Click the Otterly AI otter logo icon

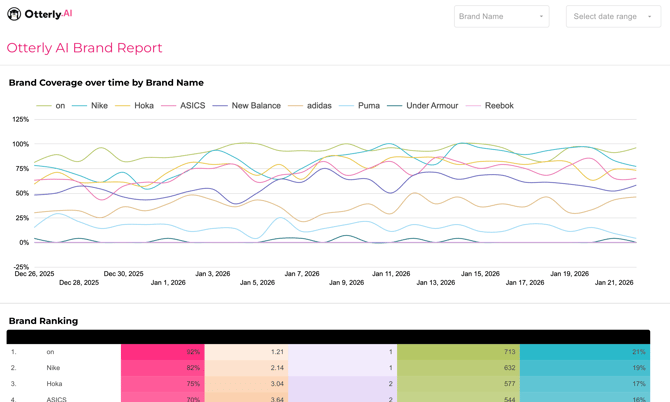coord(14,14)
